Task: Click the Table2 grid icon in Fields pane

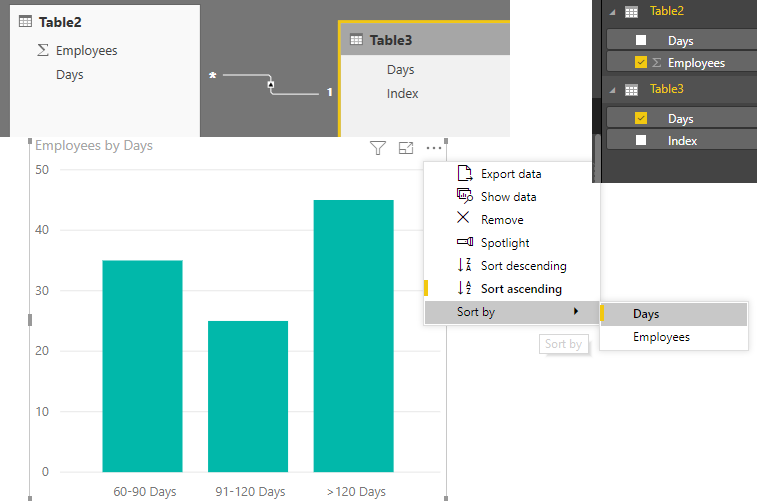Action: [631, 12]
